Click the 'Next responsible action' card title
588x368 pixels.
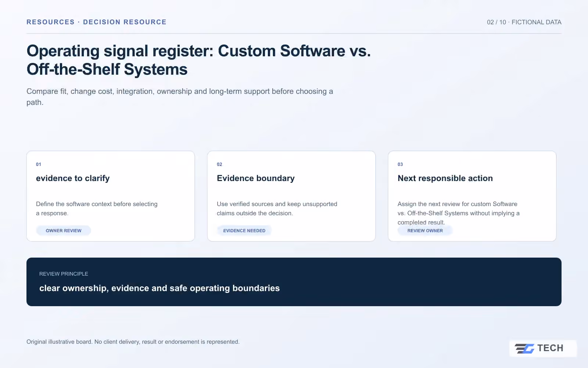tap(445, 178)
